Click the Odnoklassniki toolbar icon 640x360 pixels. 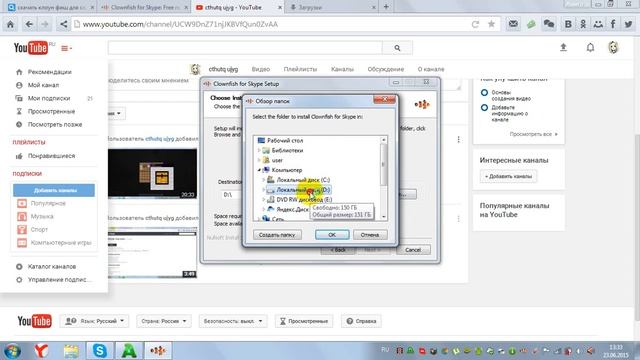[x=583, y=24]
